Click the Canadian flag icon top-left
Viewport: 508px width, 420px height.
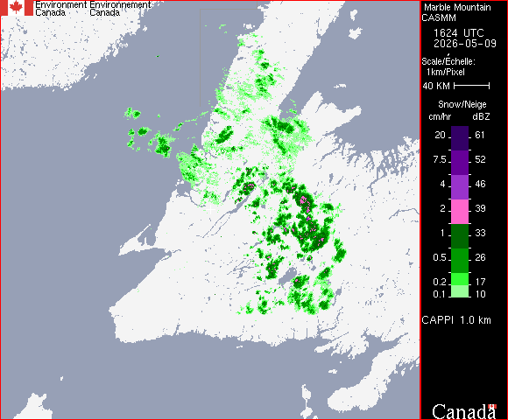coord(16,8)
